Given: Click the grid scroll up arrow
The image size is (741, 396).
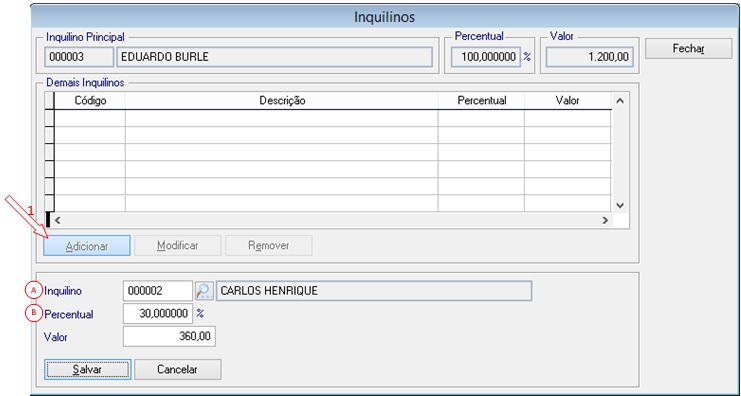Looking at the screenshot, I should tap(620, 101).
